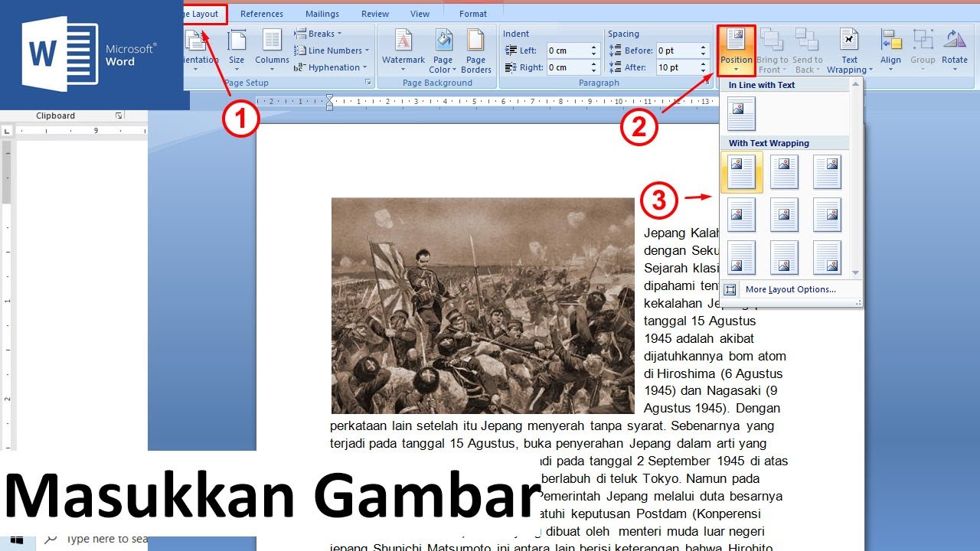Viewport: 980px width, 551px height.
Task: Open Page Setup dialog launcher
Action: [x=367, y=82]
